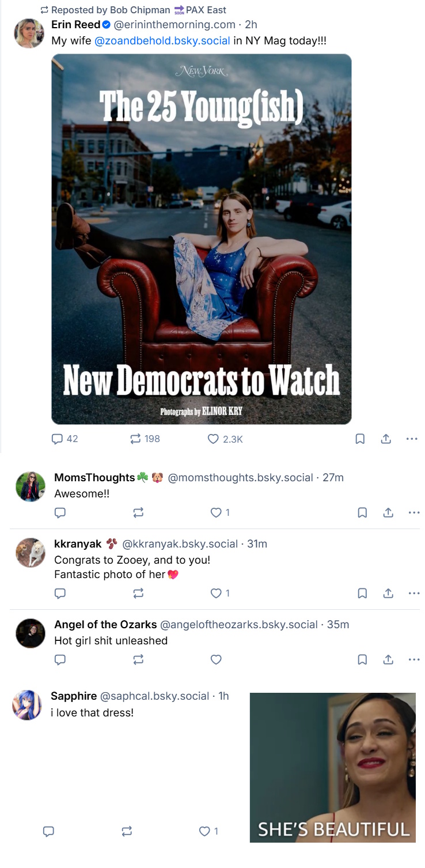Open Erin Reed's profile name link
The image size is (425, 868).
[x=75, y=25]
